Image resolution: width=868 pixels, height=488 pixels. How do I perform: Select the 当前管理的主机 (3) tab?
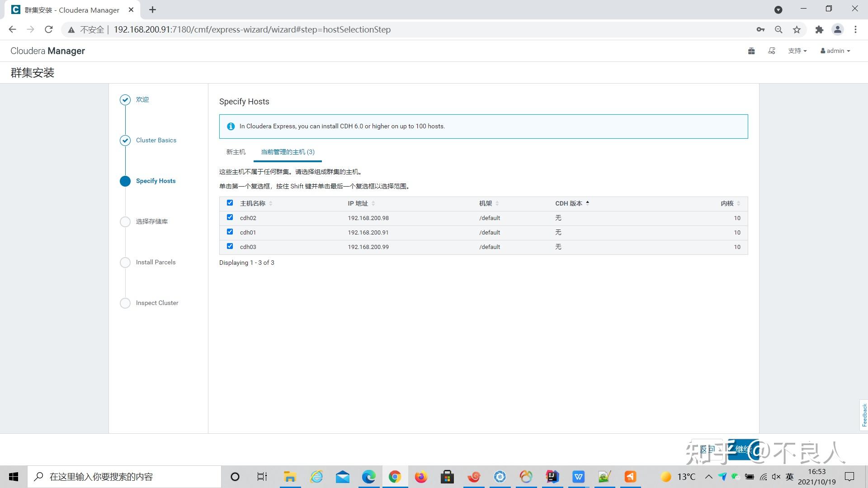click(x=287, y=152)
